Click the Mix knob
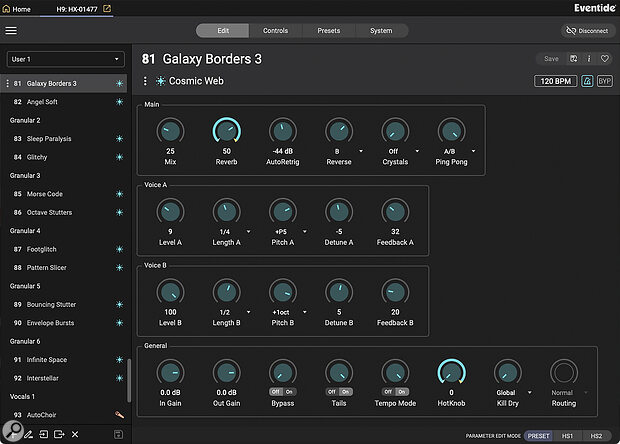 [x=170, y=131]
